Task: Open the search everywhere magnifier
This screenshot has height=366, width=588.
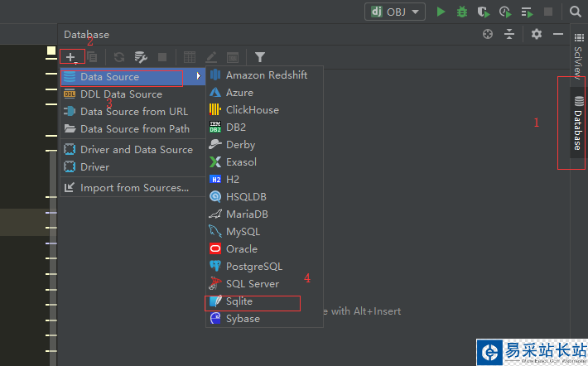Action: [576, 12]
